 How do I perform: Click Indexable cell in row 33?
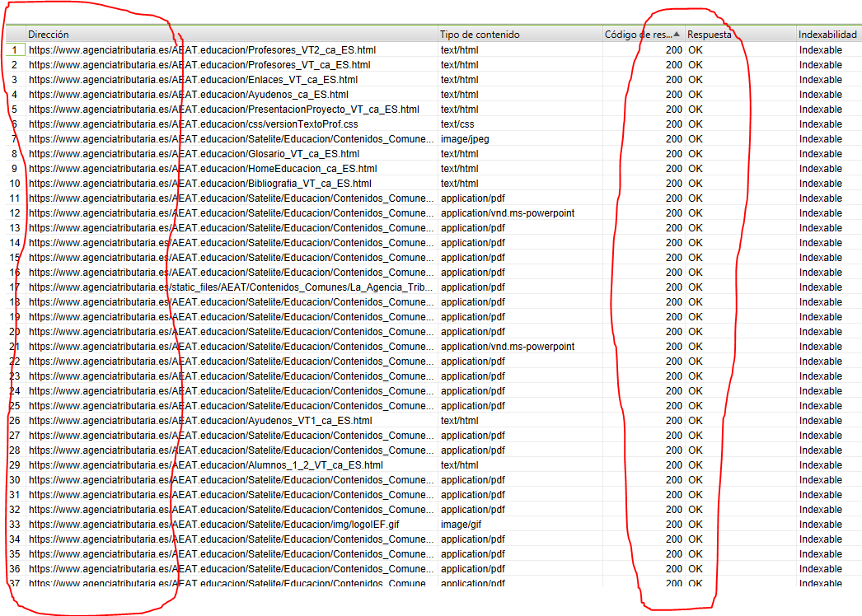coord(821,525)
